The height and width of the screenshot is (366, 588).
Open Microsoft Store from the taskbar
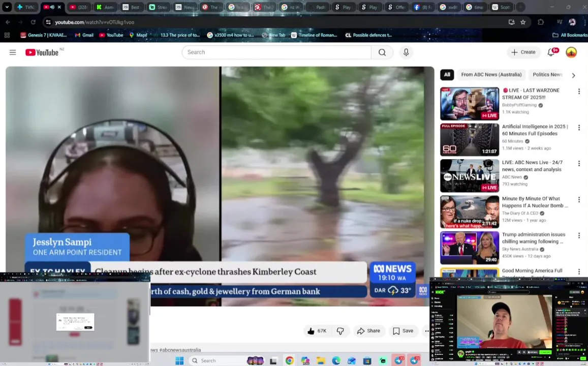tap(367, 361)
